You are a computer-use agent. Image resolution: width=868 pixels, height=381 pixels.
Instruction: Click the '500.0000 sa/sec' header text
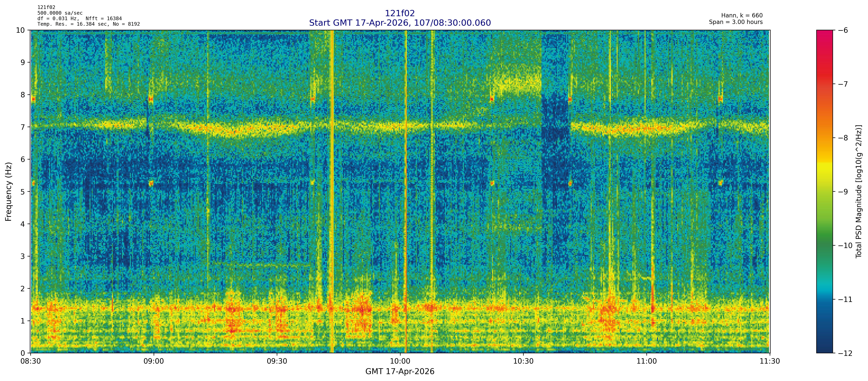60,13
